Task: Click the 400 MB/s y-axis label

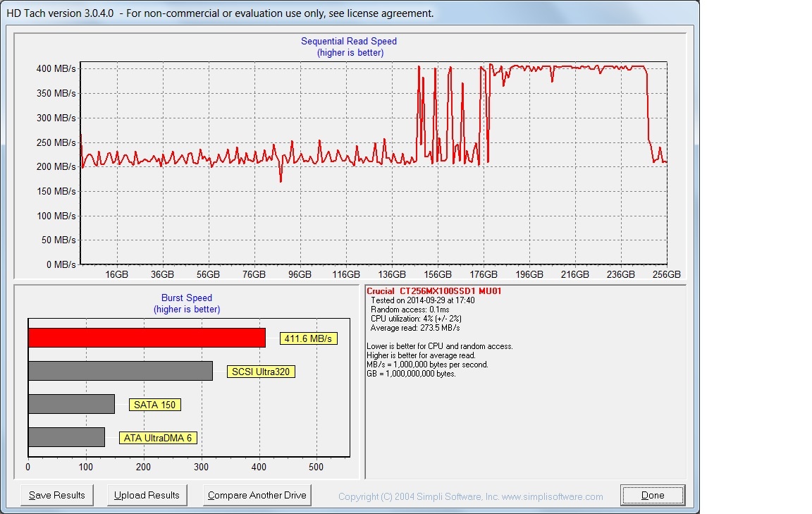Action: click(56, 69)
